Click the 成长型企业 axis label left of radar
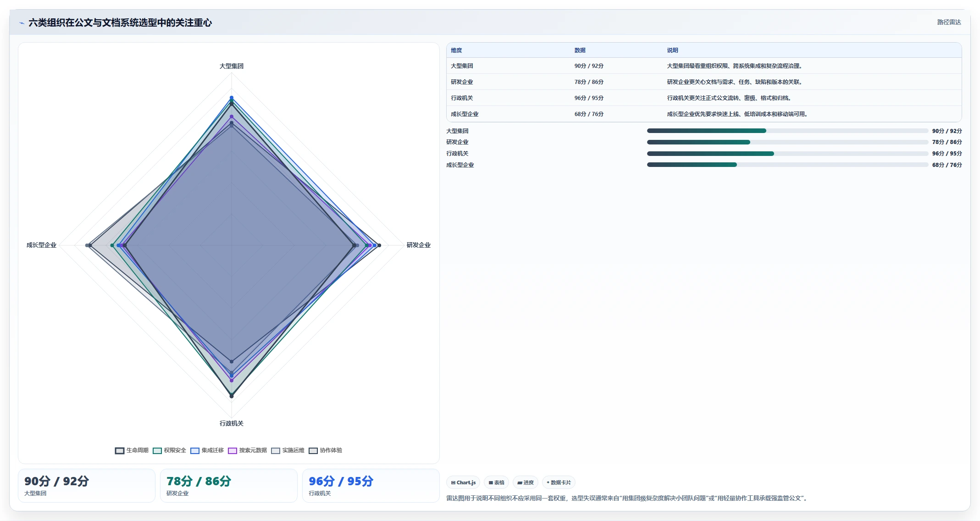Viewport: 980px width, 521px height. tap(41, 245)
